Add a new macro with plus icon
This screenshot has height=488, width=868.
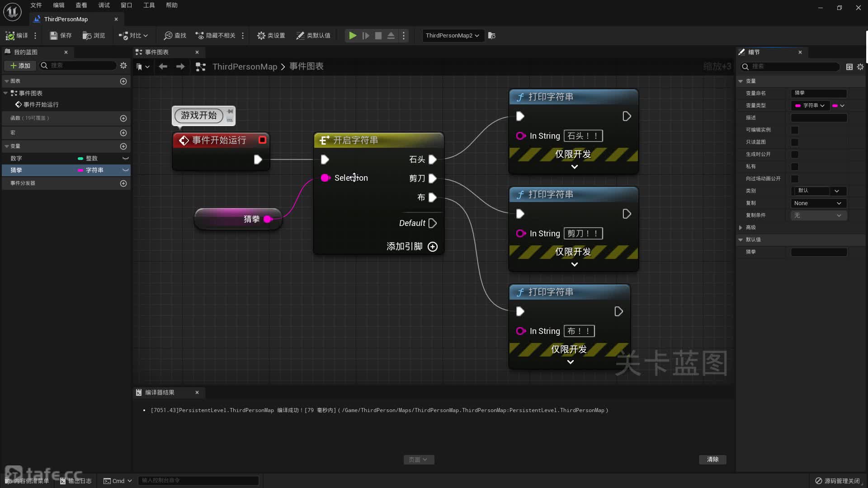click(x=123, y=133)
